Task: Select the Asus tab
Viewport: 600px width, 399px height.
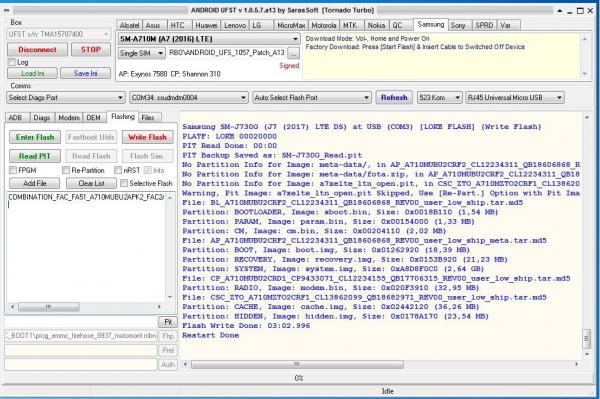Action: 153,25
